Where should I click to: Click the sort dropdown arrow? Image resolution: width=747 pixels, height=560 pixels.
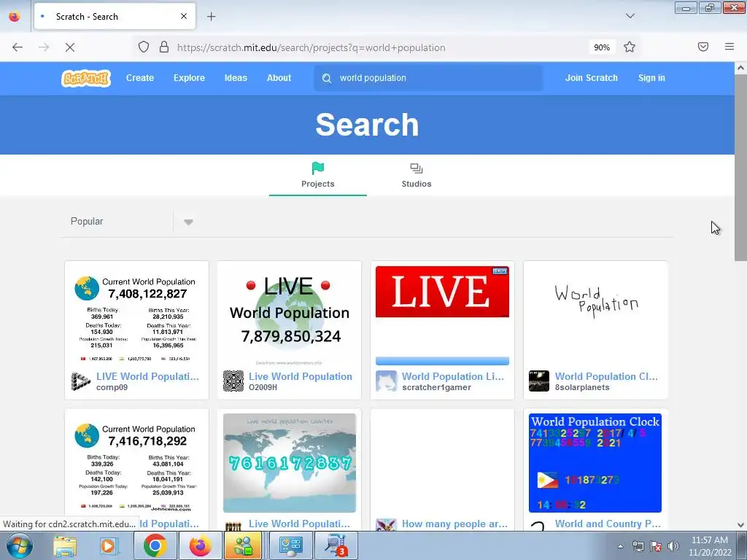(188, 222)
